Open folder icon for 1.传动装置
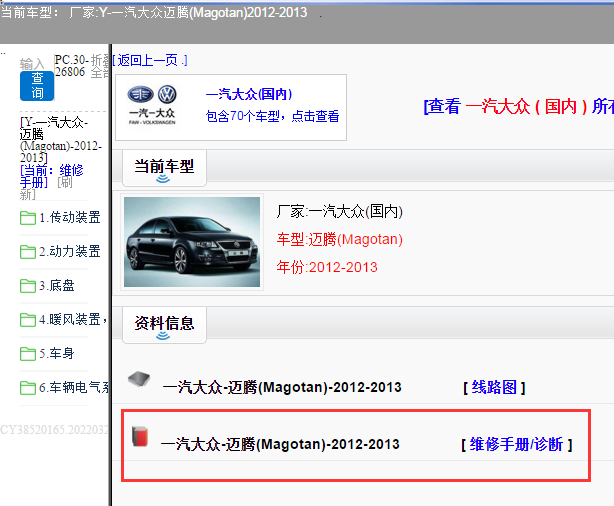Viewport: 614px width, 506px height. click(x=28, y=218)
